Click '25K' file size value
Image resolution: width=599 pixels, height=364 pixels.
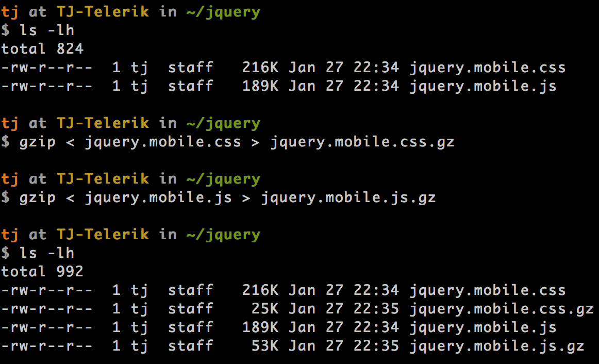coord(265,309)
